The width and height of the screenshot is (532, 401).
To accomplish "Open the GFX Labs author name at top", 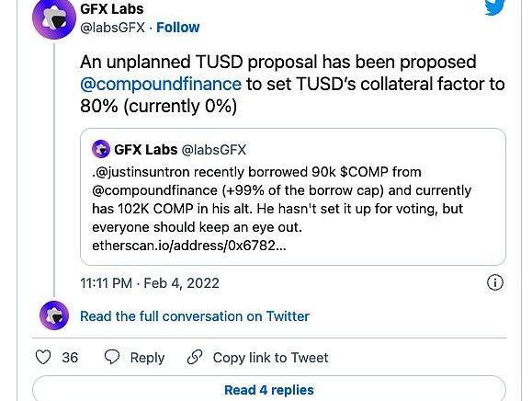I will 112,9.
